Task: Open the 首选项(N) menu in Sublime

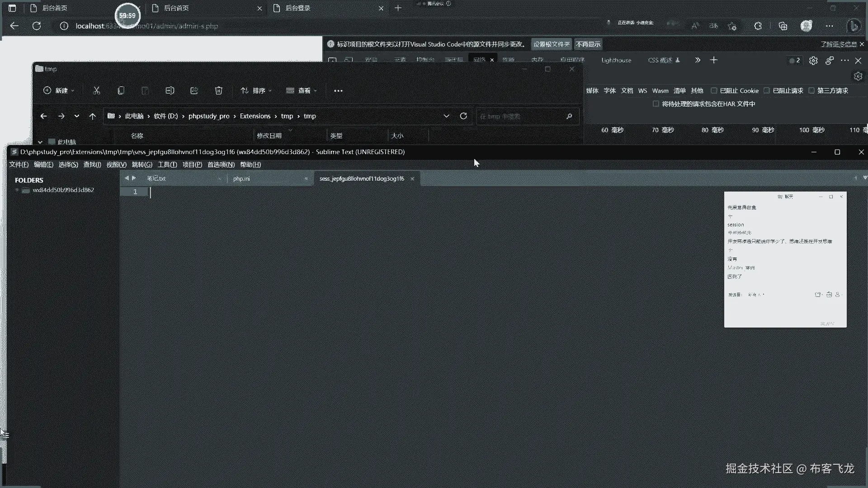Action: tap(221, 164)
